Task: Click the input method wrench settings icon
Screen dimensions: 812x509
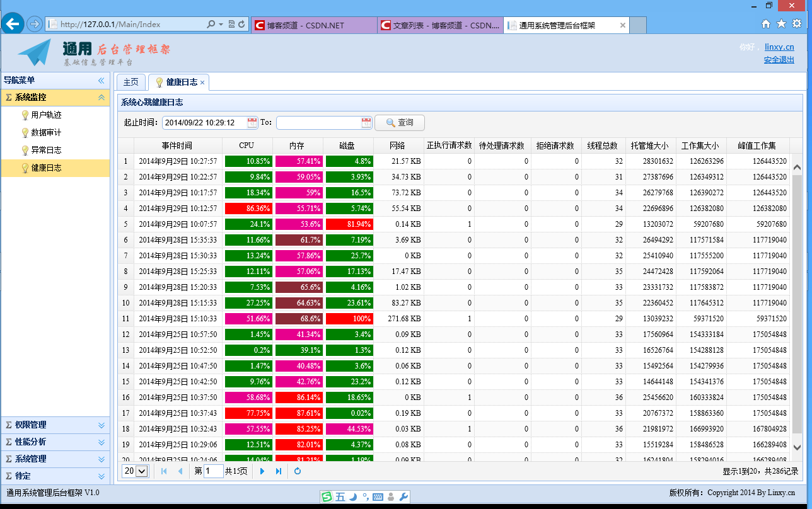Action: click(403, 497)
